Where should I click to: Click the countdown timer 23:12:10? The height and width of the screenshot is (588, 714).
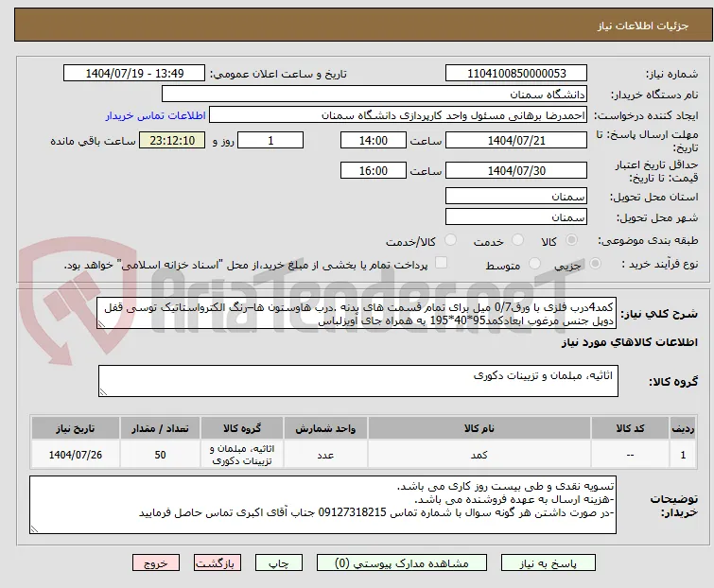pyautogui.click(x=172, y=140)
